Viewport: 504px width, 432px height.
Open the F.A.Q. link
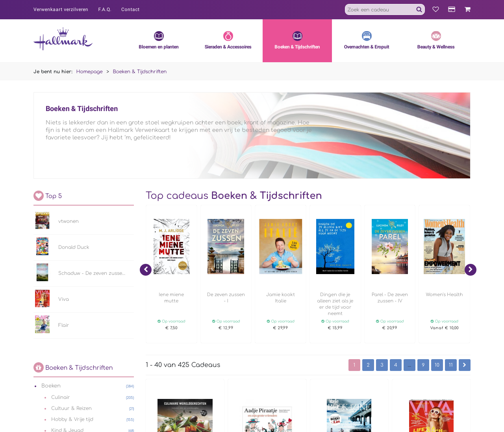[x=105, y=9]
